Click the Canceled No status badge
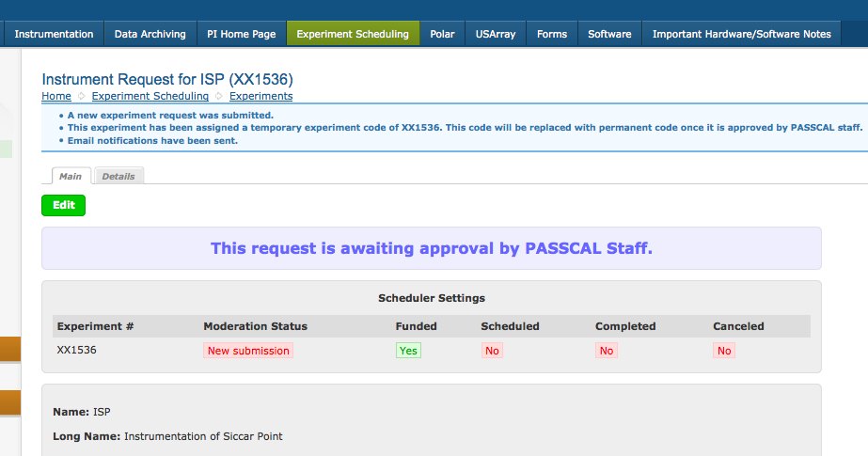This screenshot has height=456, width=868. coord(723,350)
